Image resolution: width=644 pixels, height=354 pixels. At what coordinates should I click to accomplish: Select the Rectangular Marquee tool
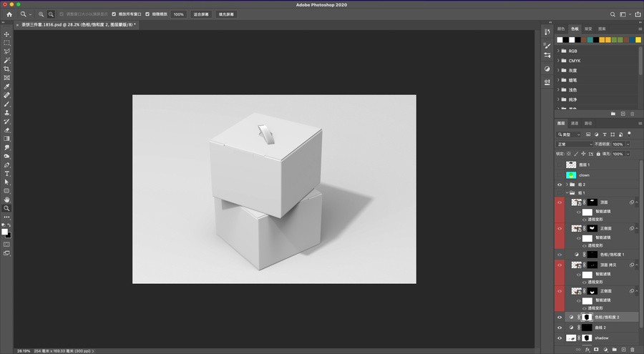point(6,43)
